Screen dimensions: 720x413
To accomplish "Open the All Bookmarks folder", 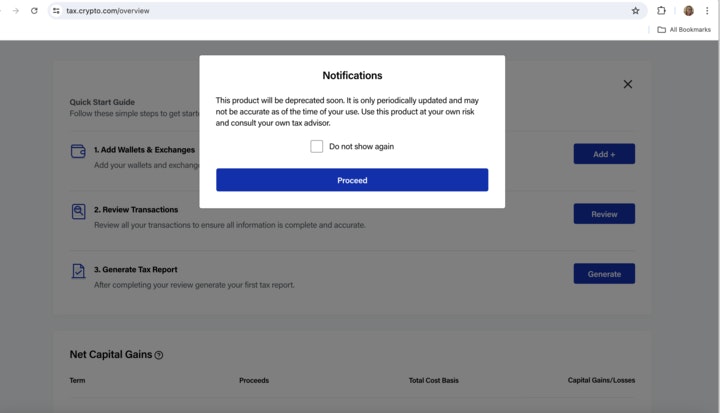I will coord(684,29).
